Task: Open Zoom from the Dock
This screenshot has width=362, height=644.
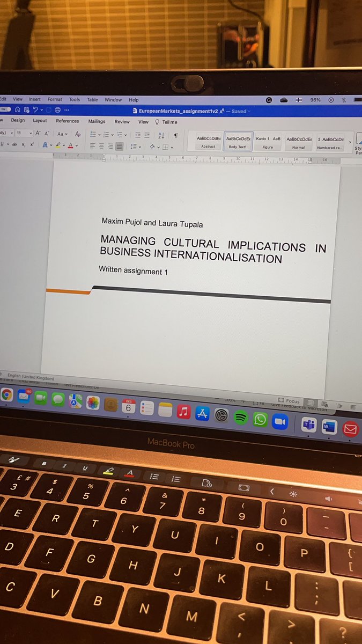Action: coord(279,421)
